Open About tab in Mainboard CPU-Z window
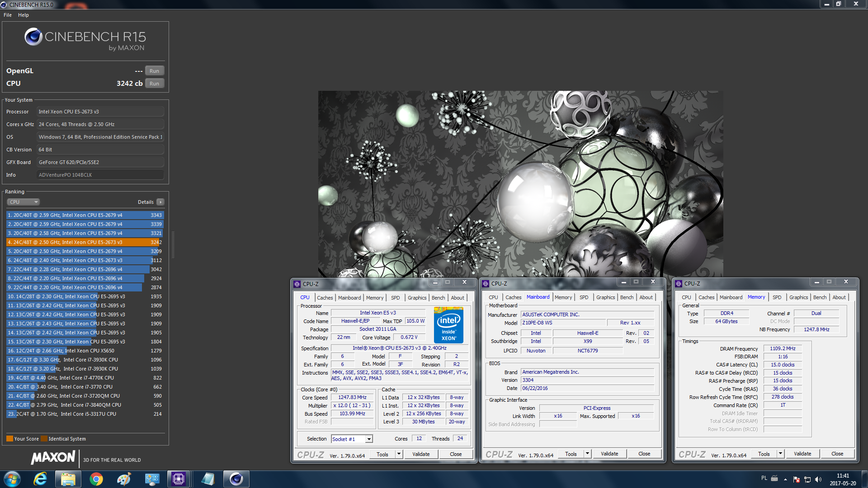 [x=646, y=297]
